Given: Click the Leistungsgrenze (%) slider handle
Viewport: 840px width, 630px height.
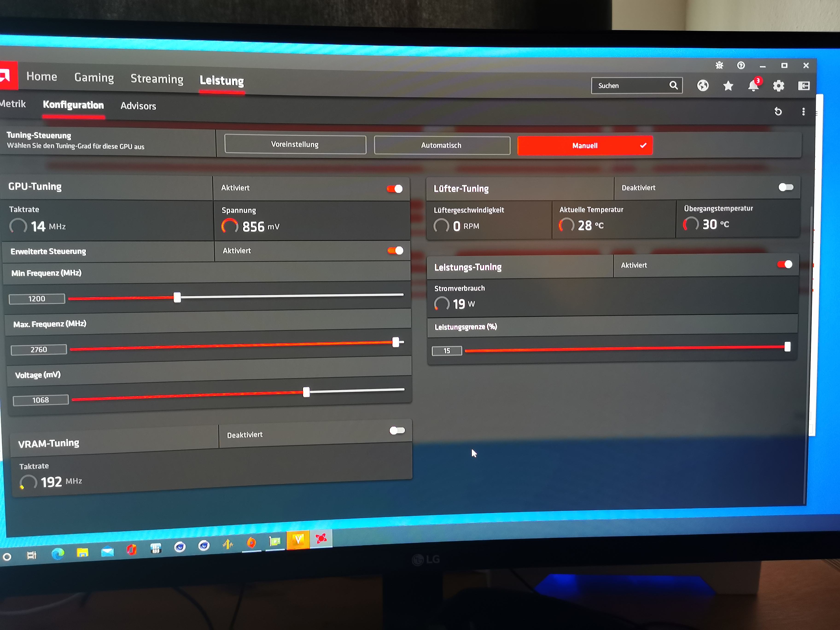Looking at the screenshot, I should tap(787, 346).
